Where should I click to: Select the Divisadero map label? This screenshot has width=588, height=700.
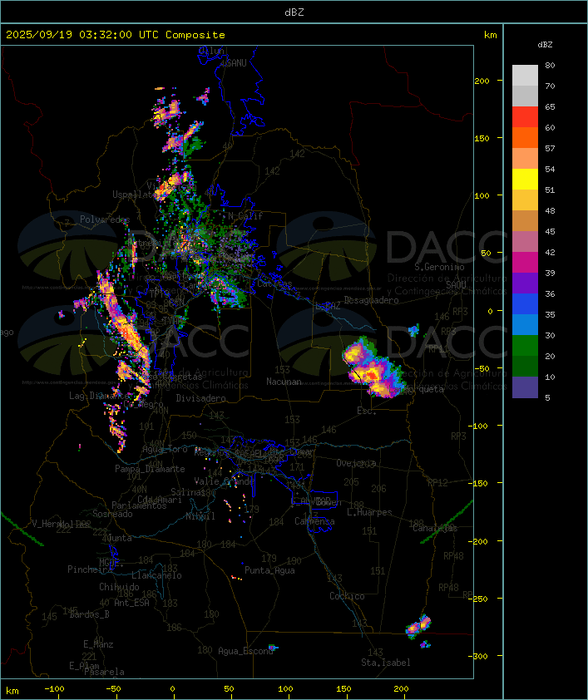pyautogui.click(x=200, y=397)
